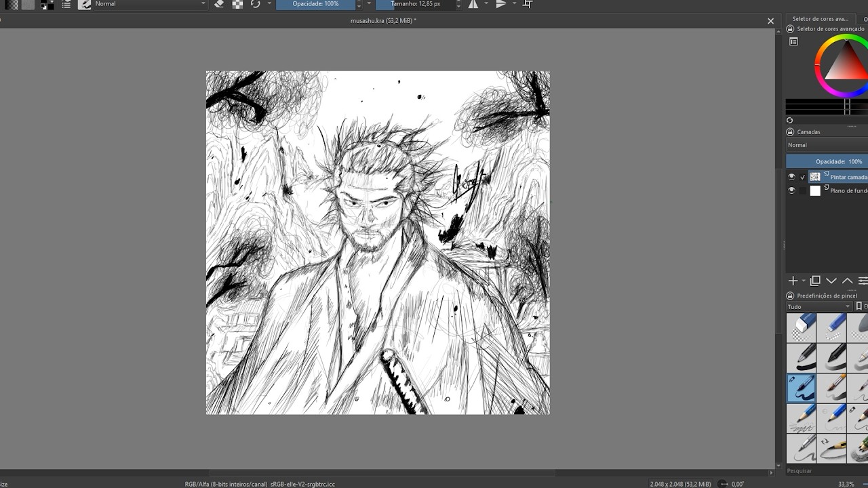Toggle eraser mode in top toolbar
868x488 pixels.
click(x=219, y=4)
